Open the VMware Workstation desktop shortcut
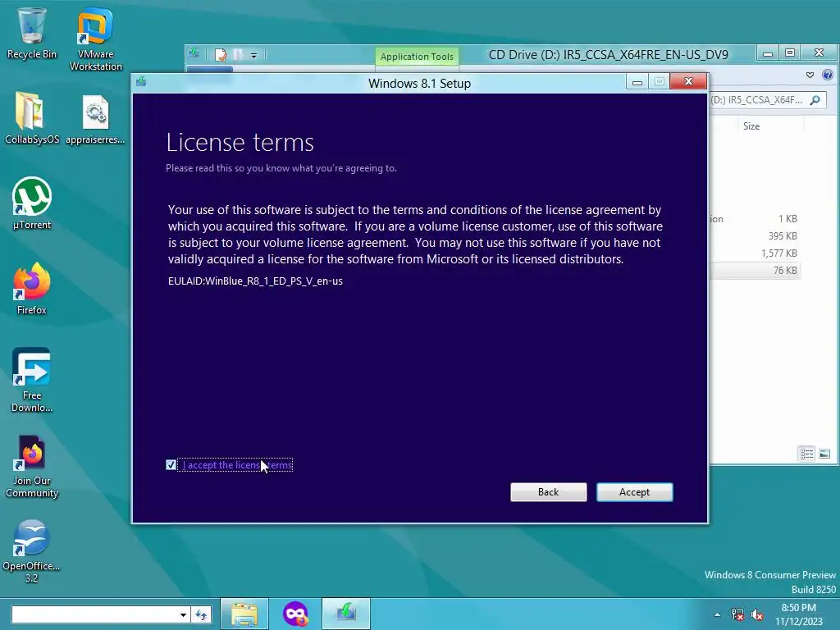The height and width of the screenshot is (630, 840). point(95,39)
